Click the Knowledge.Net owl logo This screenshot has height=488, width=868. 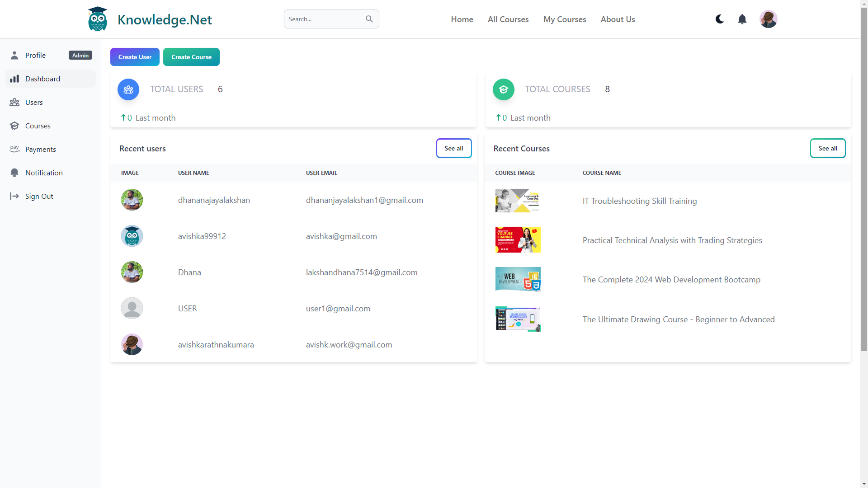tap(97, 19)
